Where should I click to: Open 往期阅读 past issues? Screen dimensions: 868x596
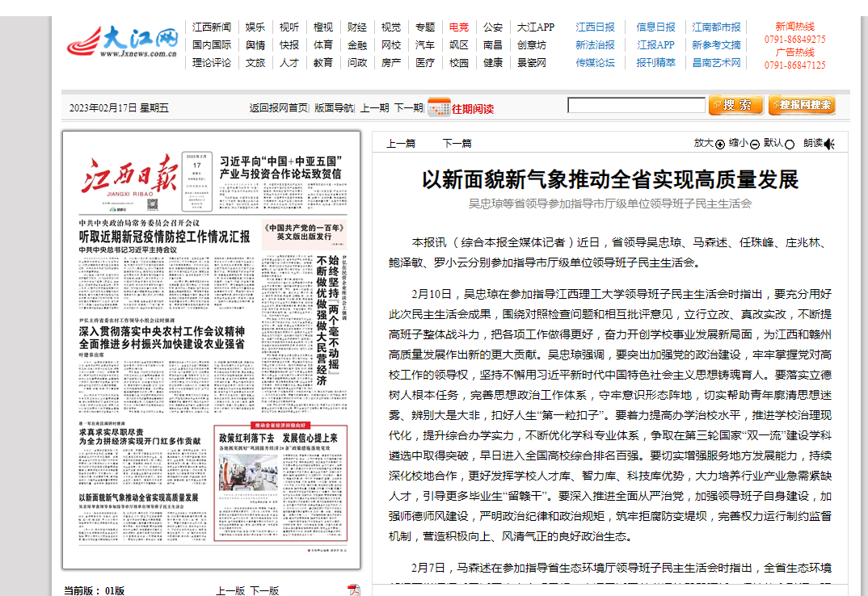472,109
